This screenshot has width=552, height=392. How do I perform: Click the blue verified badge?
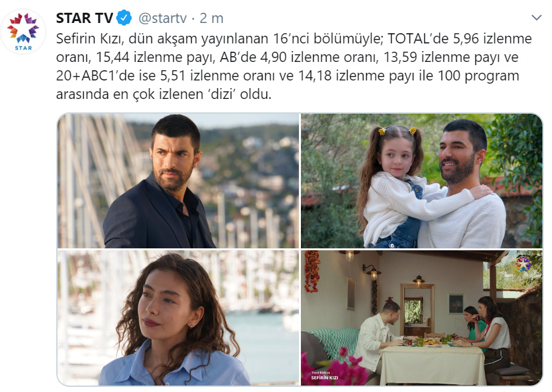coord(124,18)
